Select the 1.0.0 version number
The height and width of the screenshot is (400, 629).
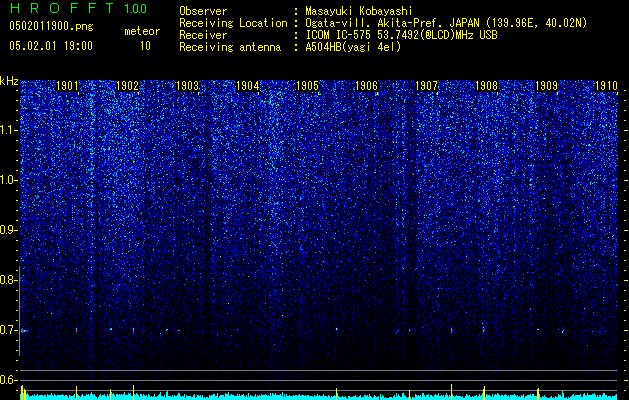(135, 9)
